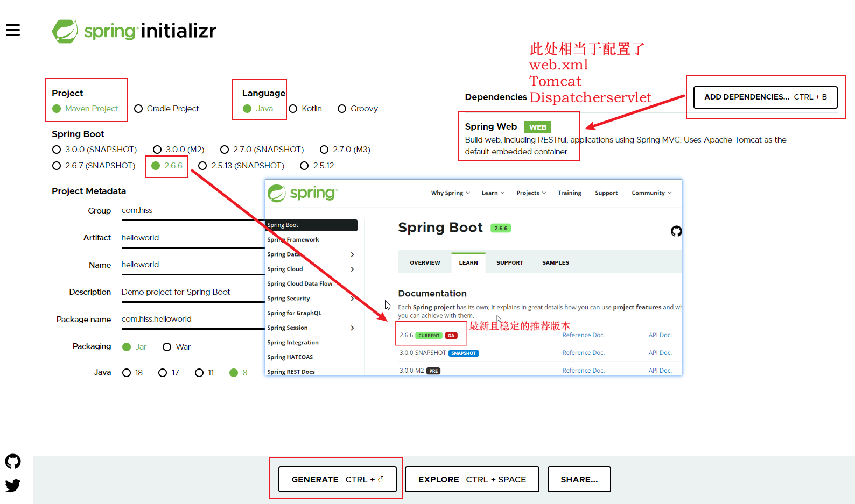Select Spring Boot 2.5.12 version
This screenshot has height=504, width=855.
pyautogui.click(x=317, y=166)
